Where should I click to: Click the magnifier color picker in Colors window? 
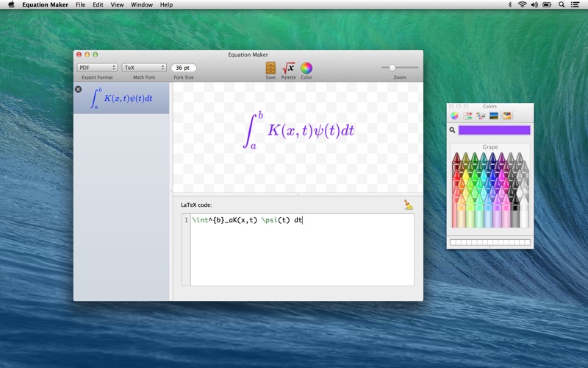(x=452, y=130)
